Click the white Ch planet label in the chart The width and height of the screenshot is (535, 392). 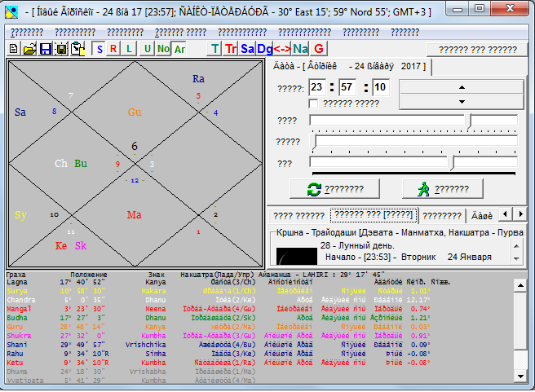click(x=61, y=164)
